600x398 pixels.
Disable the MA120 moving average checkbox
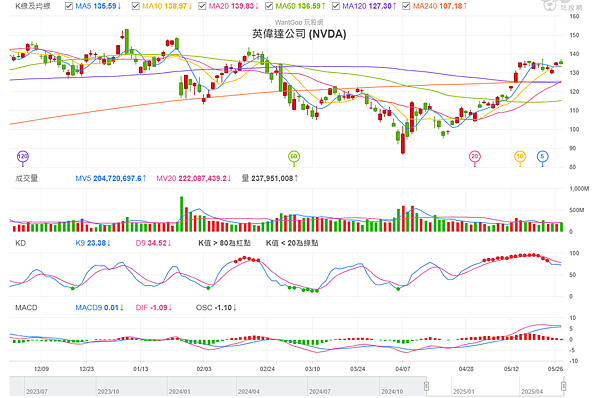click(336, 6)
